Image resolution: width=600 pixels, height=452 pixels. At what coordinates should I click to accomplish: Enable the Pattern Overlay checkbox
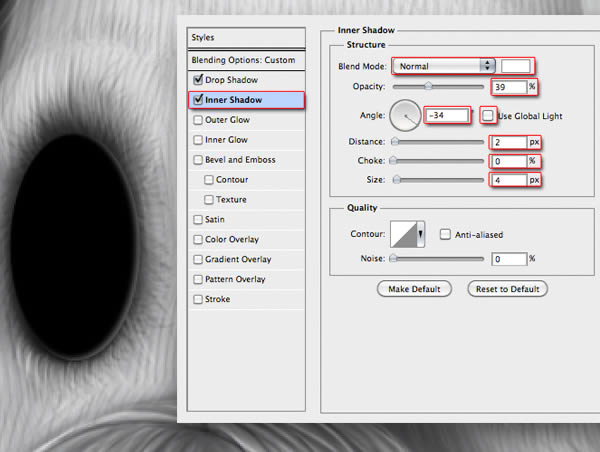pos(198,279)
